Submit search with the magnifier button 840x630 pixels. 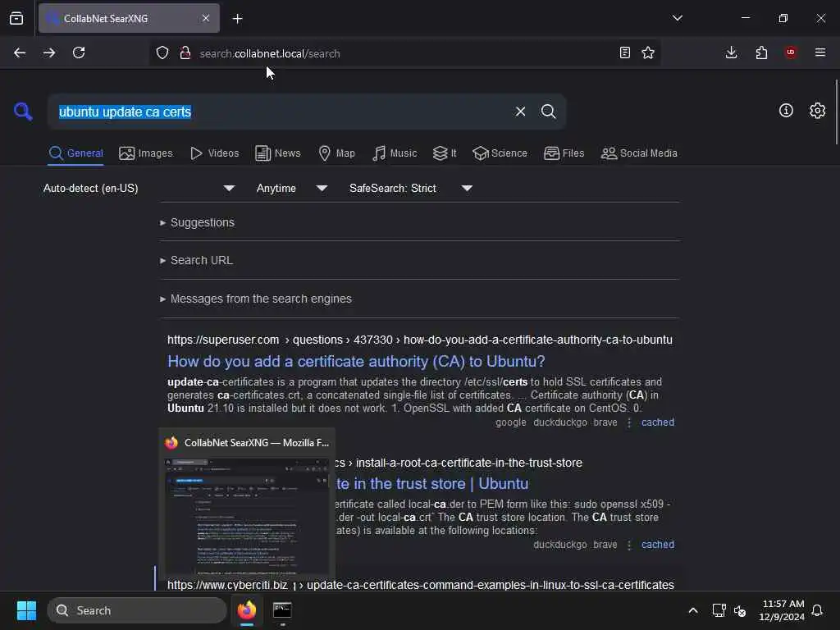549,112
